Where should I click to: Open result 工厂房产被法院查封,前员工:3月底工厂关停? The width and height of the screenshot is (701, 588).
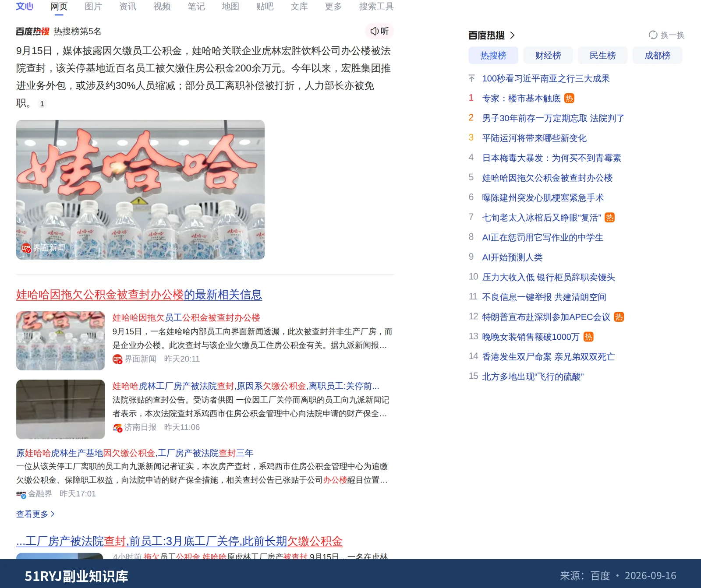179,541
